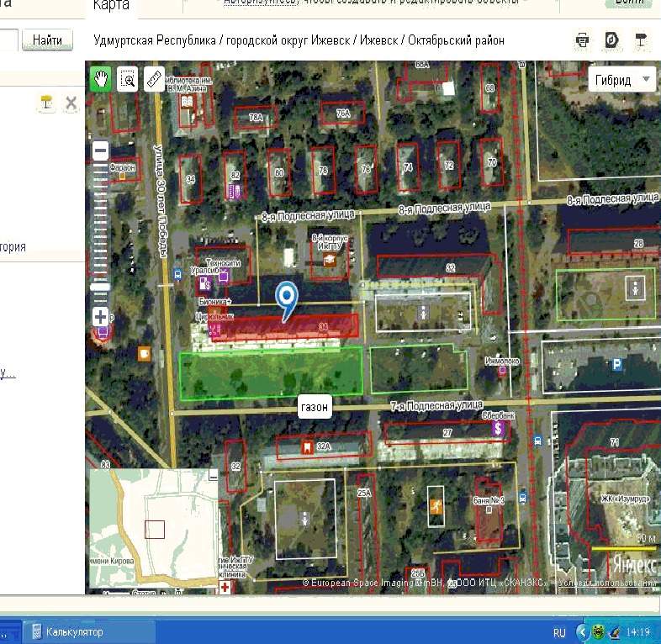Click the Удмуртская Республика breadcrumb
This screenshot has height=644, width=661.
click(154, 40)
